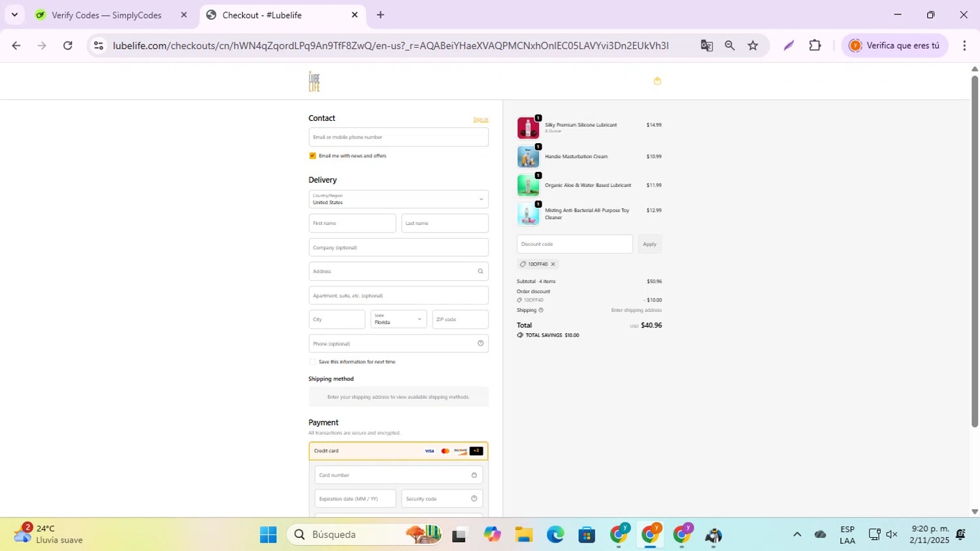
Task: Click the Expiration date field
Action: point(355,499)
